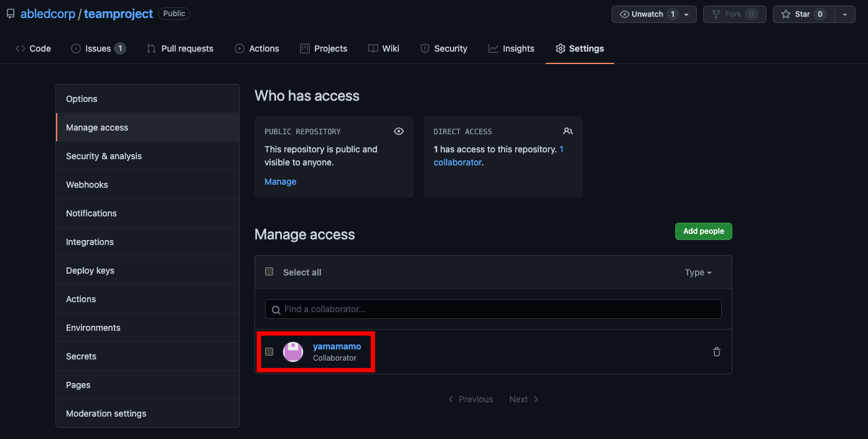Go to the Pull requests tab

(180, 49)
